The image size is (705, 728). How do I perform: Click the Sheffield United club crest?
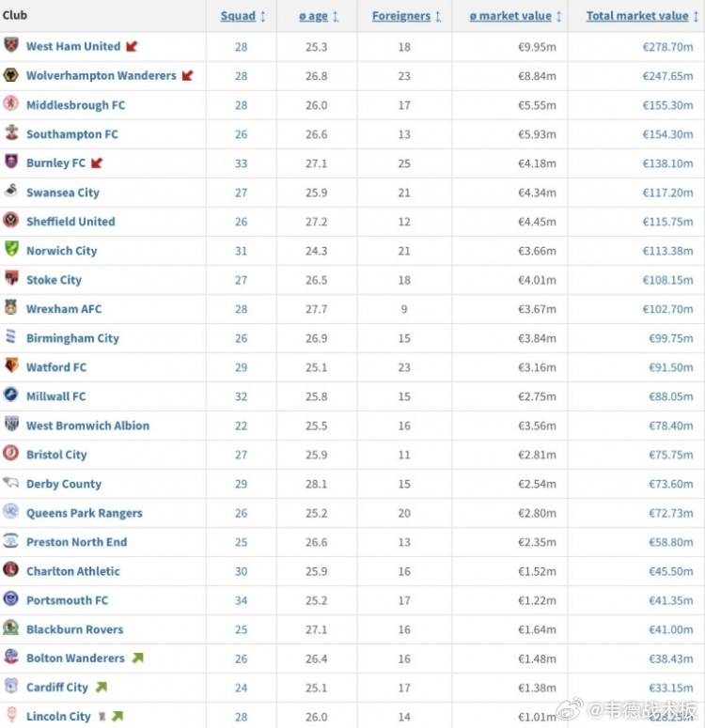coord(10,220)
